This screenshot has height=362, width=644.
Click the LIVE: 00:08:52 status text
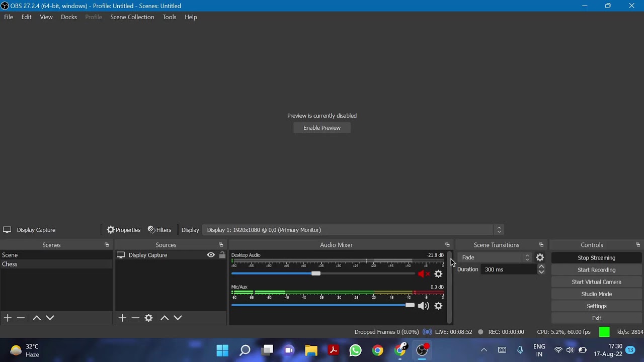coord(454,332)
